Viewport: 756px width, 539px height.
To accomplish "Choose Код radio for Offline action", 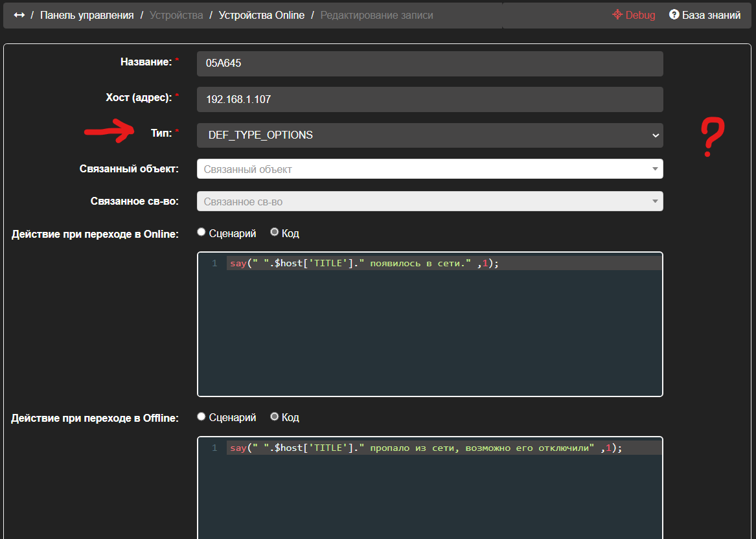I will click(x=274, y=417).
